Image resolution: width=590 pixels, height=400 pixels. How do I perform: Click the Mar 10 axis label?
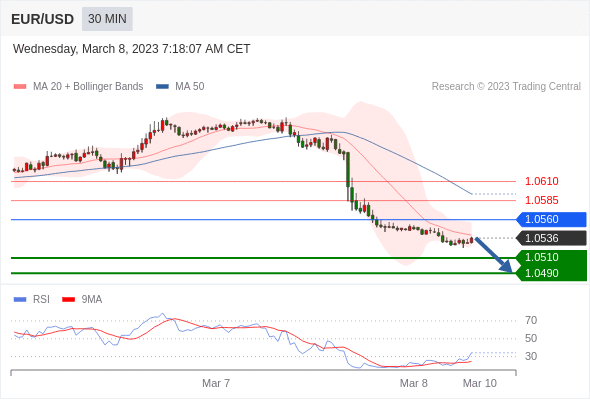[480, 383]
